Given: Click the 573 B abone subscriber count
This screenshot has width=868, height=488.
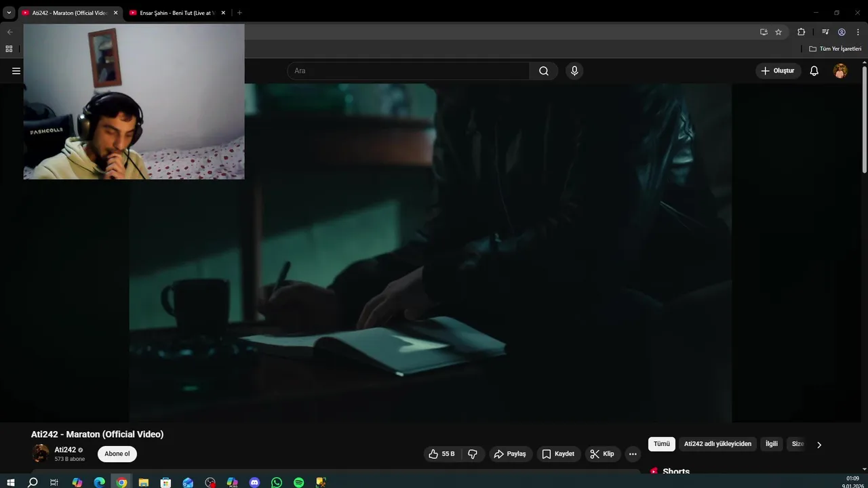Looking at the screenshot, I should coord(70,459).
